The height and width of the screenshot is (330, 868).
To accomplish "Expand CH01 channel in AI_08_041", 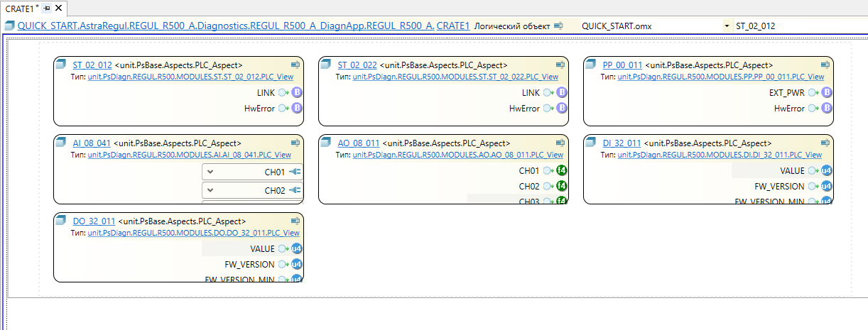I will tap(210, 172).
